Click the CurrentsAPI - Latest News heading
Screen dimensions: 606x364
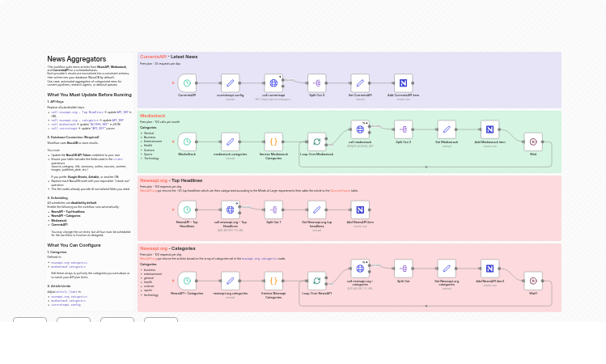pyautogui.click(x=168, y=57)
